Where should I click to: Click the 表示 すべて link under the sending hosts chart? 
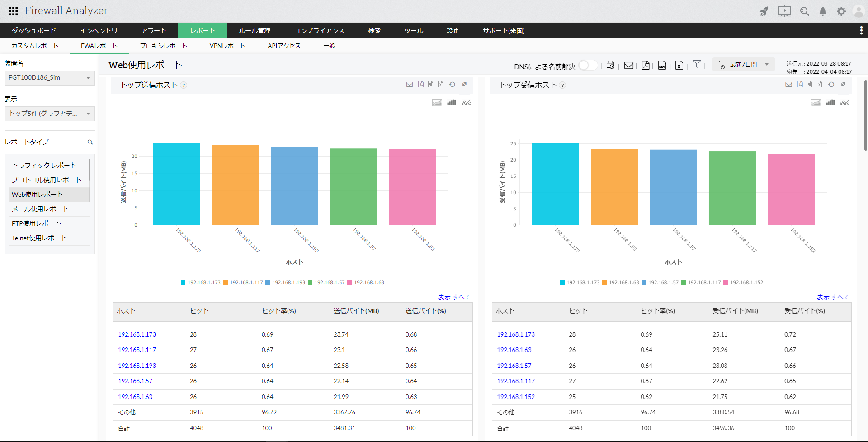pyautogui.click(x=454, y=297)
